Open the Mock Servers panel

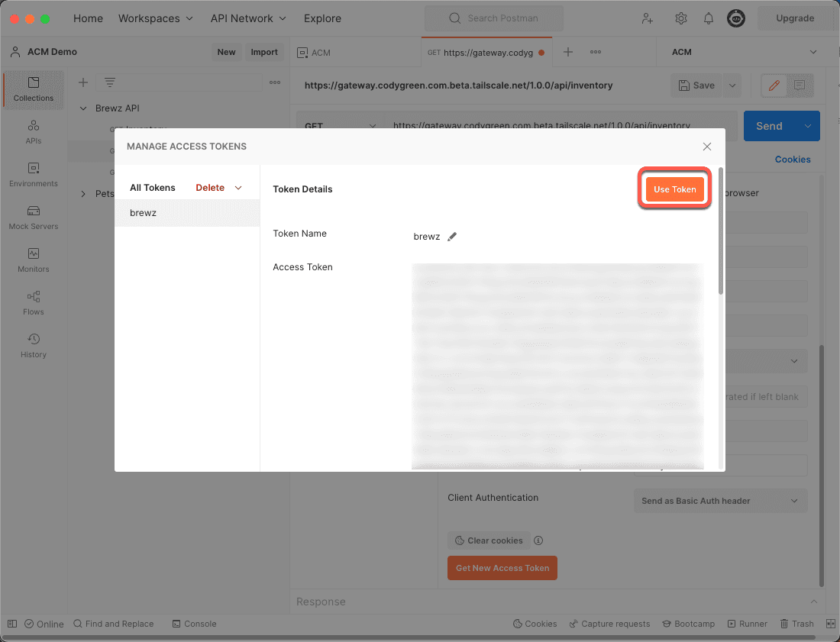coord(33,219)
